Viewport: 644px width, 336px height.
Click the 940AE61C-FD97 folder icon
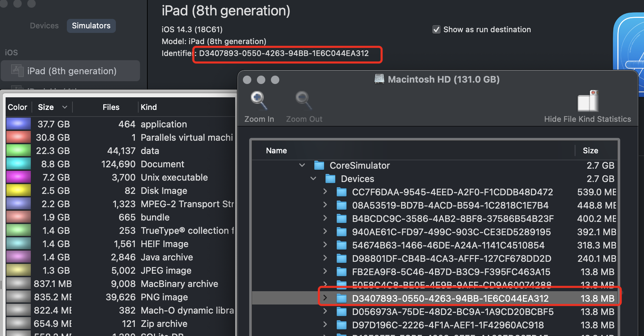(x=342, y=232)
